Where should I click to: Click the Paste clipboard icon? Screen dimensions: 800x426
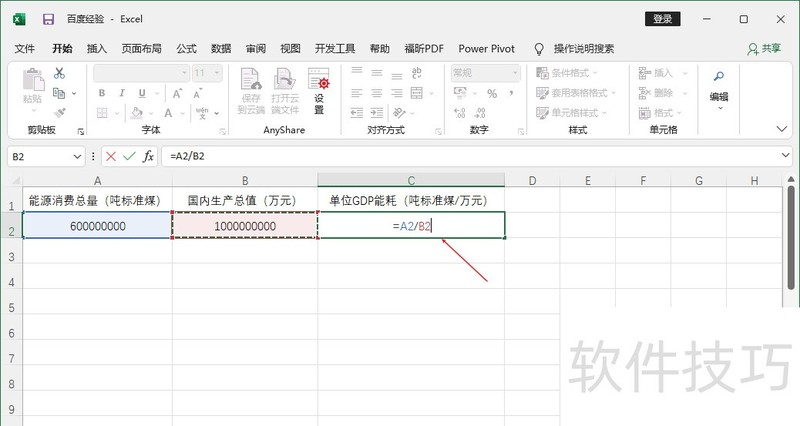pos(33,81)
